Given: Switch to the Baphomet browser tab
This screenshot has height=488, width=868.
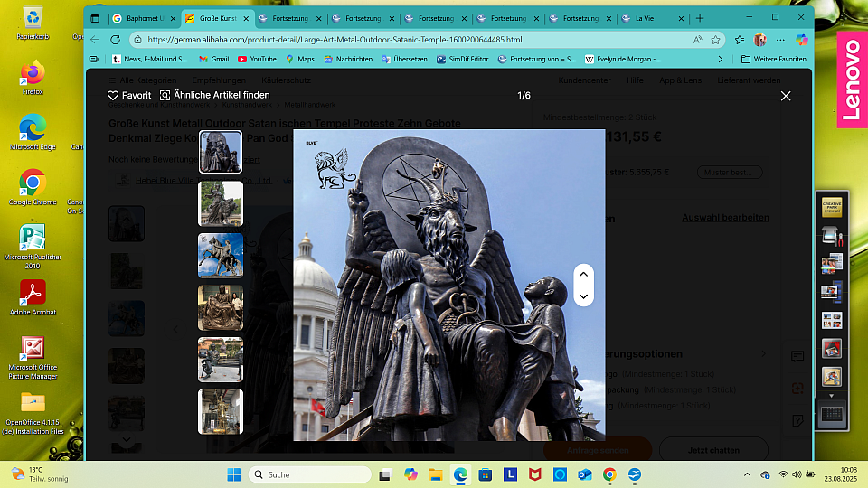Looking at the screenshot, I should coord(143,18).
